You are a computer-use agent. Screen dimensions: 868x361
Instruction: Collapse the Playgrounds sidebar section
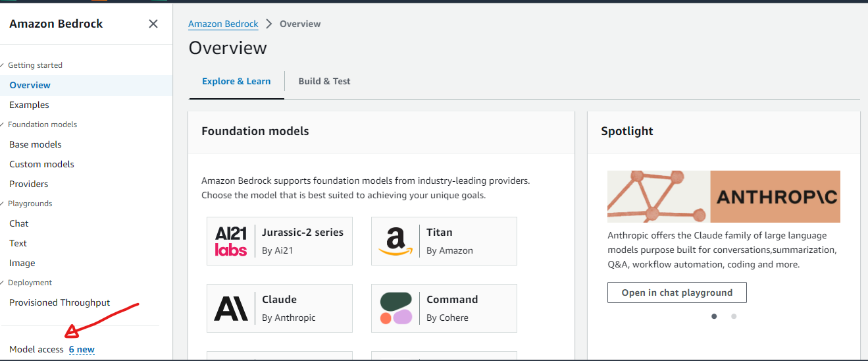pyautogui.click(x=4, y=204)
